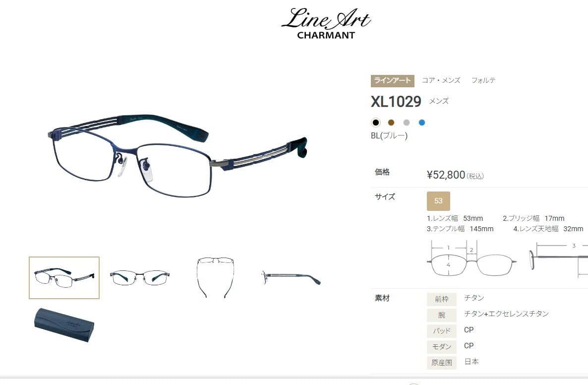Show the top view glasses thumbnail
Screen dimensions: 588x385
215,278
